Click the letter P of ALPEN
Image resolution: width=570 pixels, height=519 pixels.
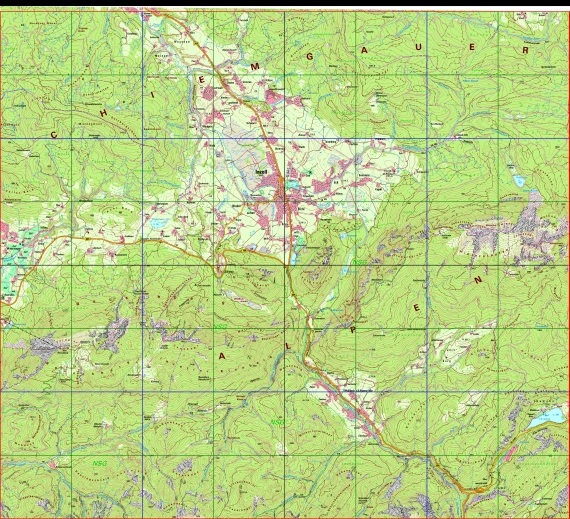(353, 330)
